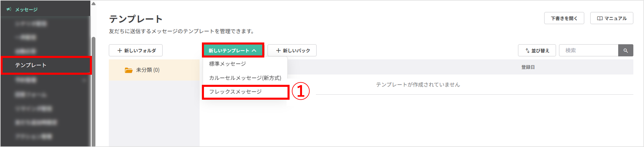Click the book icon on マニュアル button
The width and height of the screenshot is (644, 147).
coord(599,19)
